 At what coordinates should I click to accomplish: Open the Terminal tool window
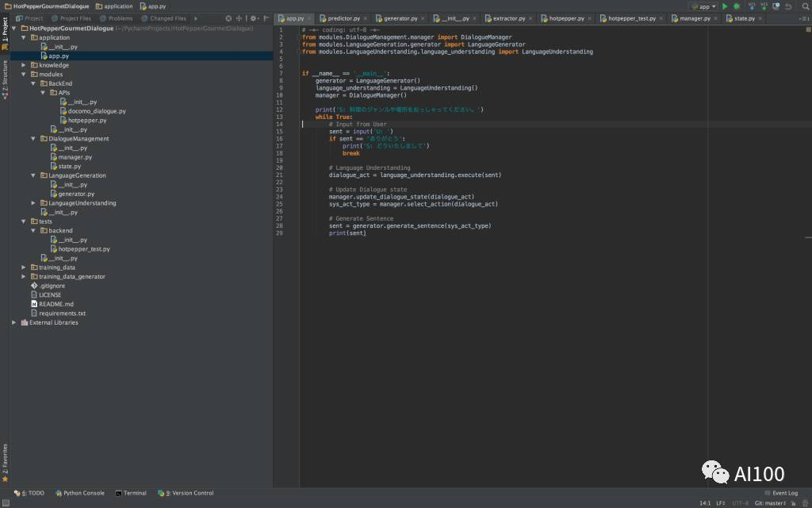[131, 493]
